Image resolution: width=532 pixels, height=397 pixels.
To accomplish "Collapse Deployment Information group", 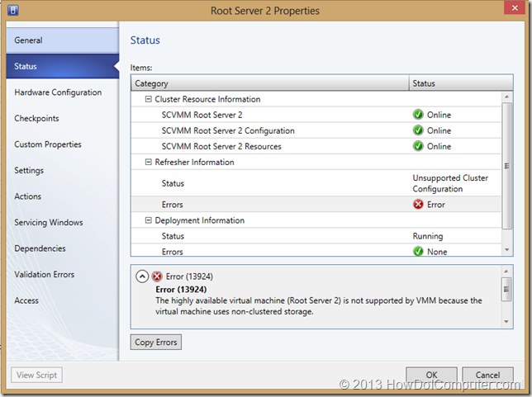I will pos(148,220).
